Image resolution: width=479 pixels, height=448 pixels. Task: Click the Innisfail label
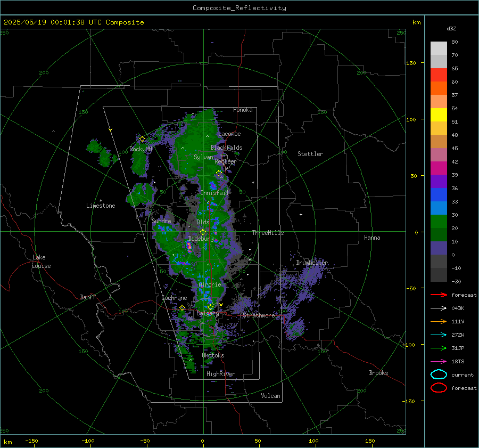click(x=215, y=193)
